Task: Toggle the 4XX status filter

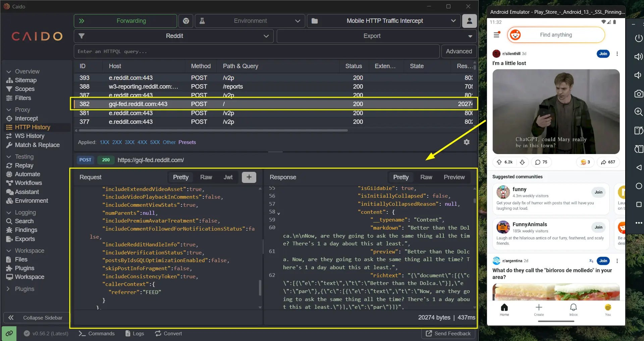Action: coord(142,142)
